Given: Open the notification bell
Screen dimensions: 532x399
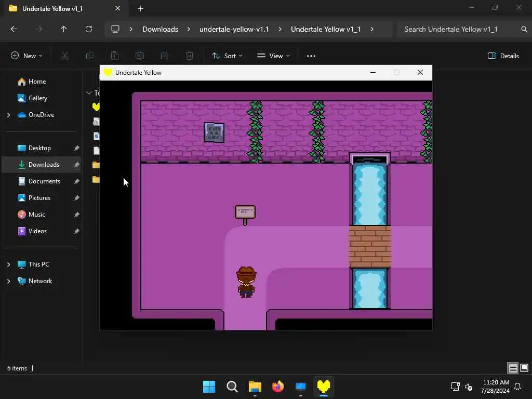Looking at the screenshot, I should [518, 387].
